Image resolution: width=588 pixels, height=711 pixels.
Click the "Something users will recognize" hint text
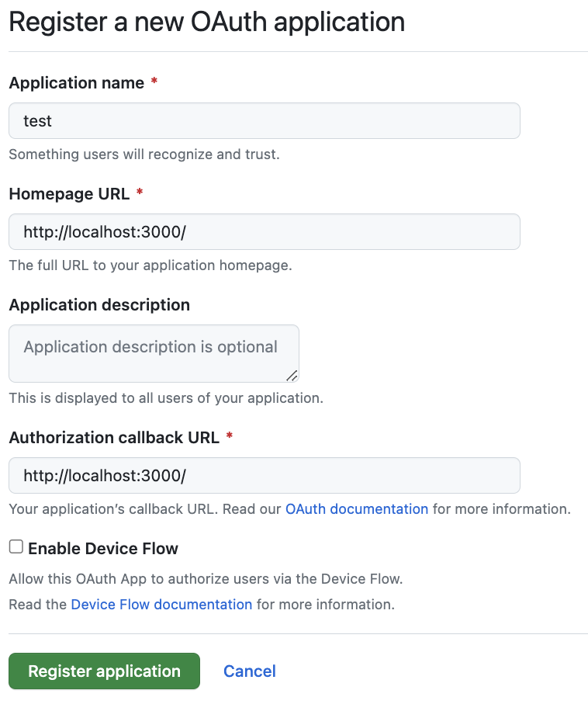pyautogui.click(x=144, y=154)
